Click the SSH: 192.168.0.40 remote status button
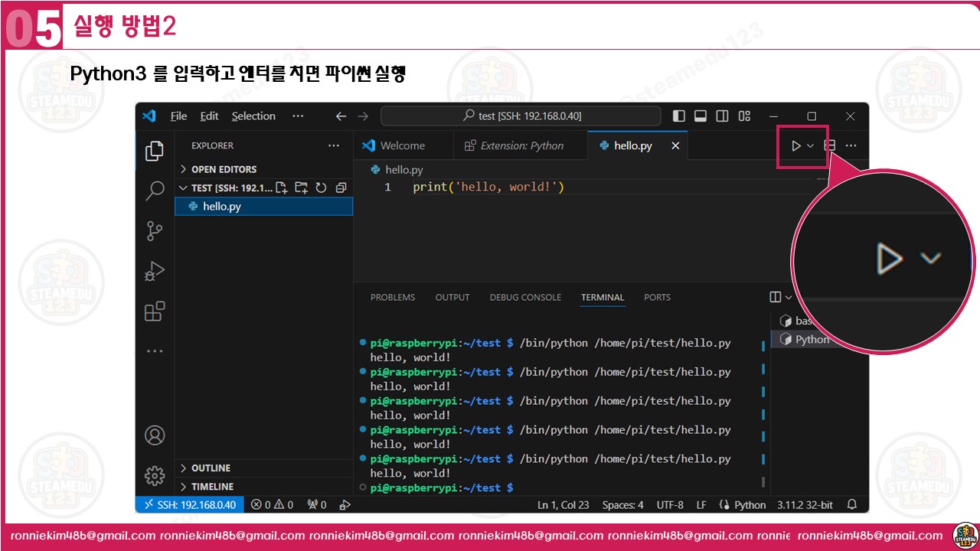Viewport: 980px width, 551px height. click(191, 505)
